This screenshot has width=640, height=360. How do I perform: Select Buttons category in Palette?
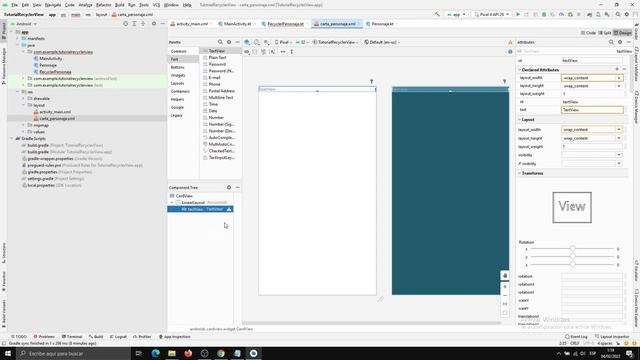pyautogui.click(x=178, y=67)
